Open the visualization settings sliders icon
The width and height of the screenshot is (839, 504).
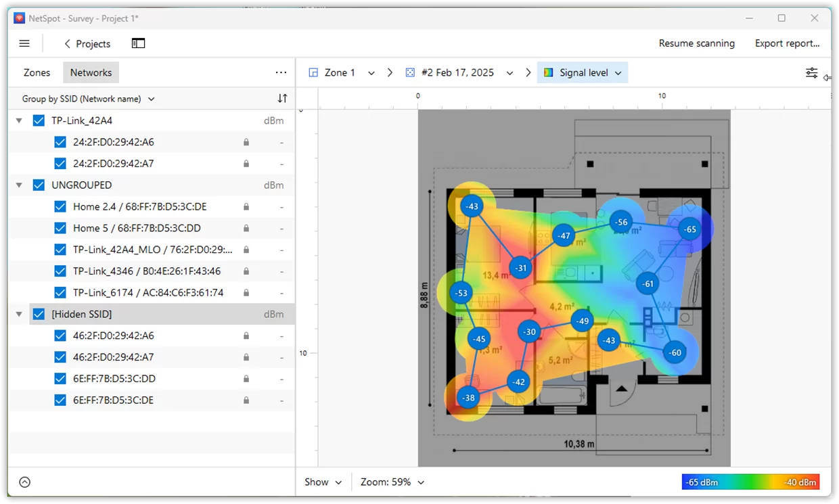(811, 72)
